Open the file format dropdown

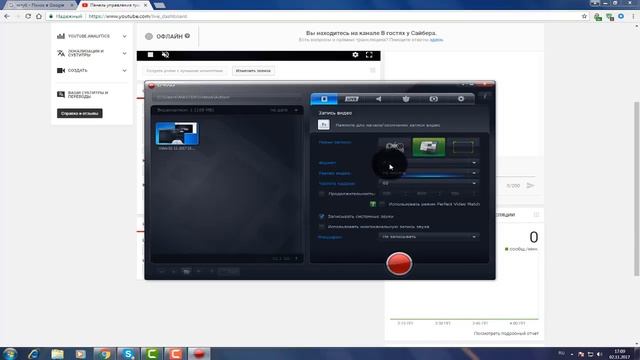pyautogui.click(x=428, y=162)
